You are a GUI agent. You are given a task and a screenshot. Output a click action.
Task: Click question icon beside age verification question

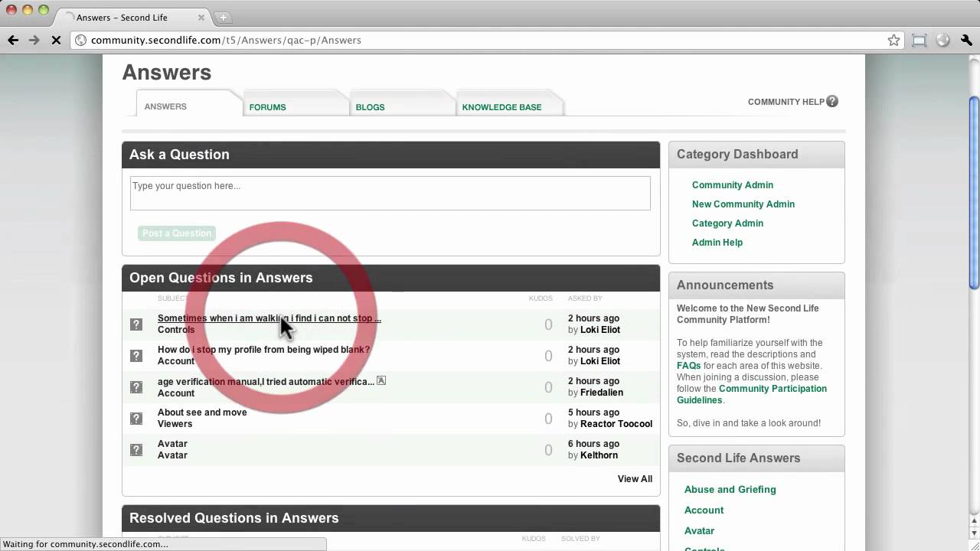(x=136, y=386)
